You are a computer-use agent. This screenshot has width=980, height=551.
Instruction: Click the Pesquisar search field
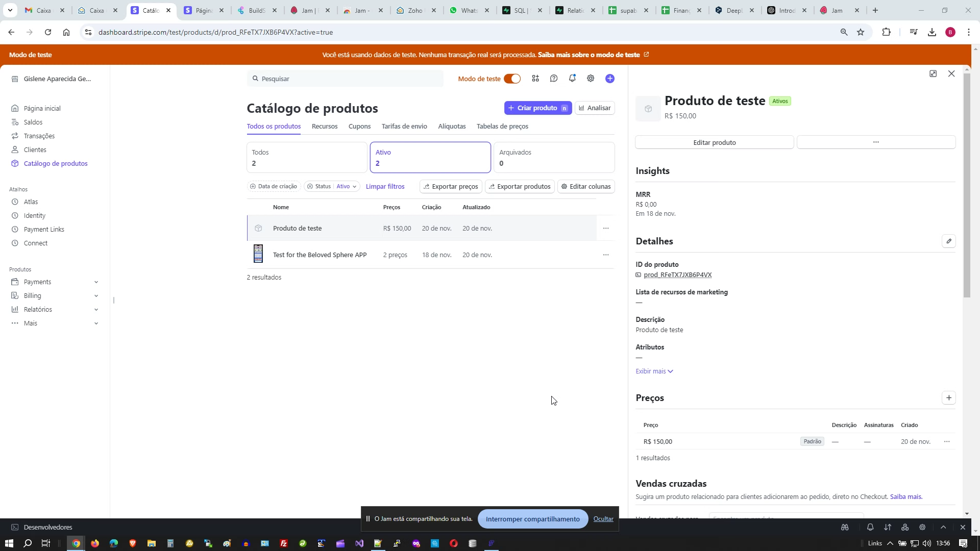tap(345, 79)
